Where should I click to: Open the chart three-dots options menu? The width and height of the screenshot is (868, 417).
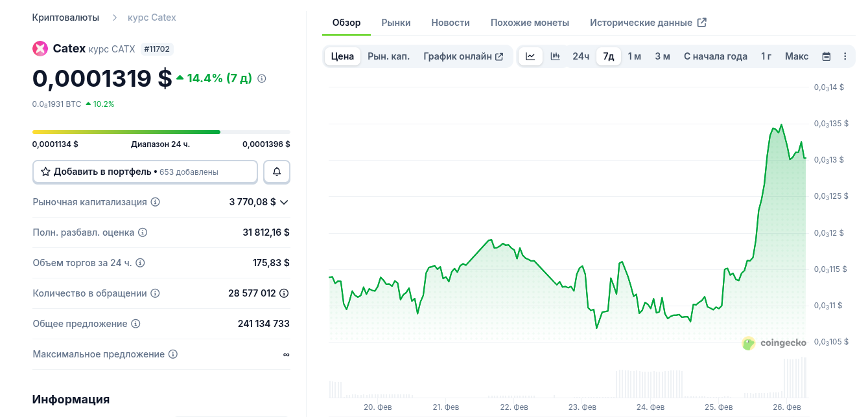pyautogui.click(x=845, y=56)
